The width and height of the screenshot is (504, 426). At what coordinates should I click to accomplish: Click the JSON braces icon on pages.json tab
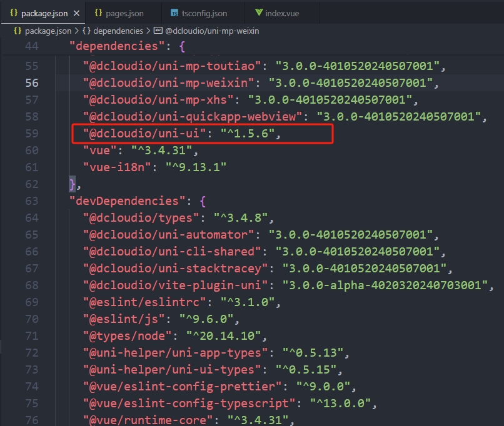99,12
